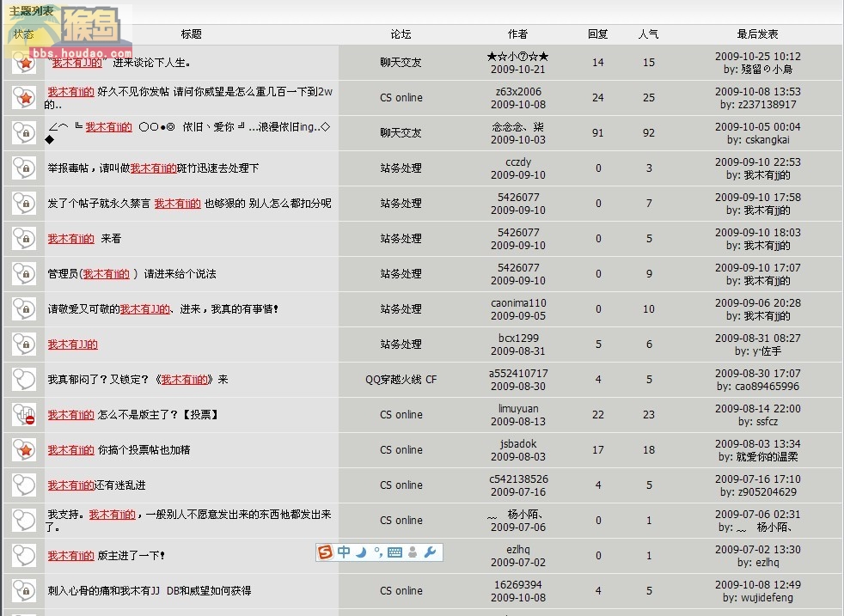Open the 聊天交友 forum in the 谈论下人生 row
844x616 pixels.
pos(401,63)
